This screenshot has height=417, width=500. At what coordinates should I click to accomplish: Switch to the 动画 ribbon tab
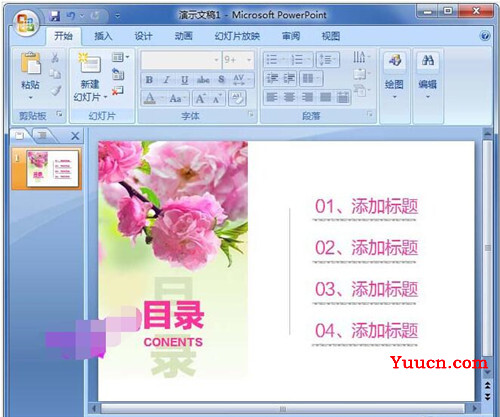[184, 36]
